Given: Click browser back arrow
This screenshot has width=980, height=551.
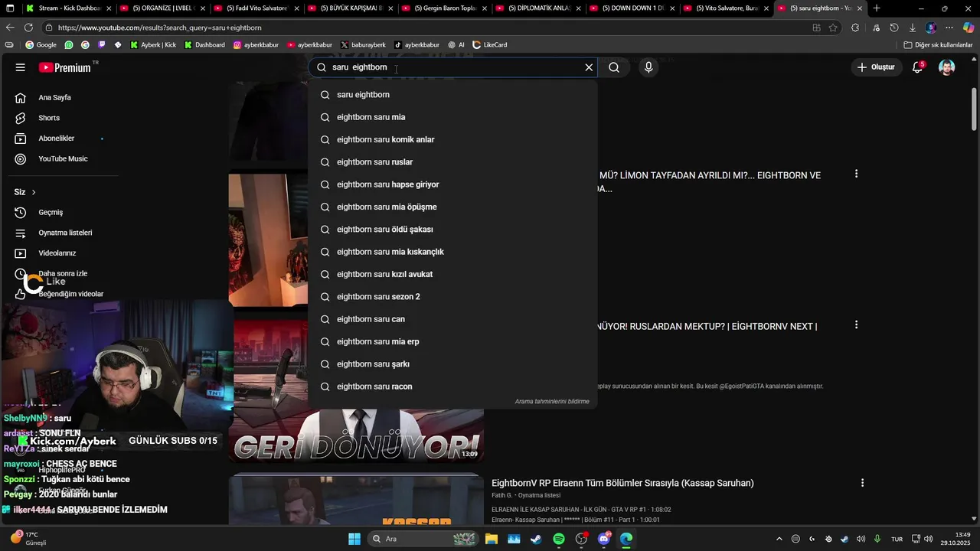Looking at the screenshot, I should point(10,28).
